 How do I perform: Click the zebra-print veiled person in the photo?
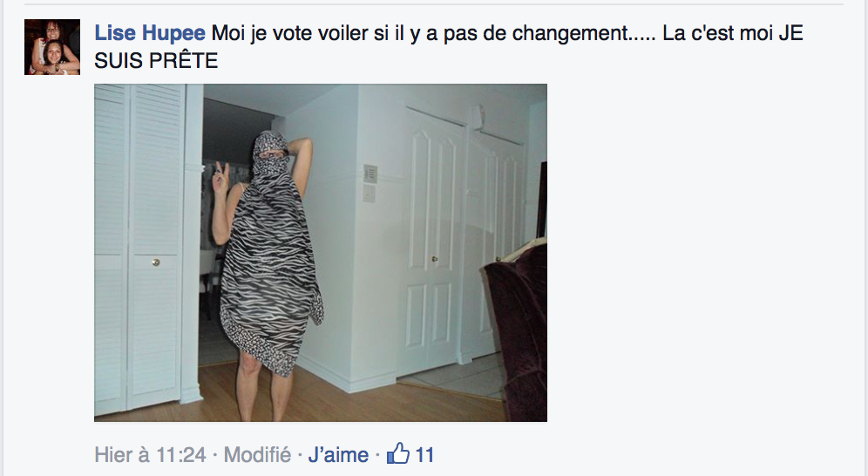point(269,255)
